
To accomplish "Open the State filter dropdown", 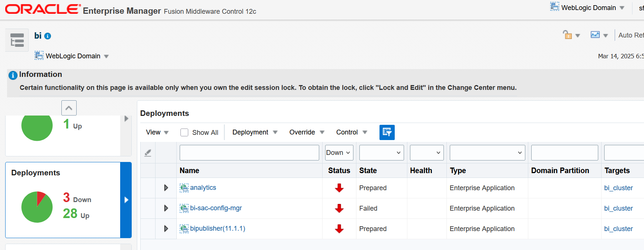I will [x=382, y=153].
